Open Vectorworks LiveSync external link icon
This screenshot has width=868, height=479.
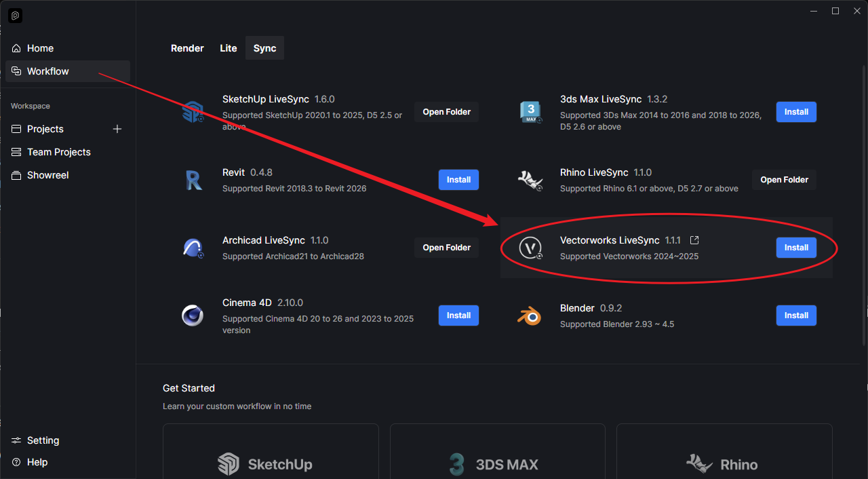click(x=694, y=240)
